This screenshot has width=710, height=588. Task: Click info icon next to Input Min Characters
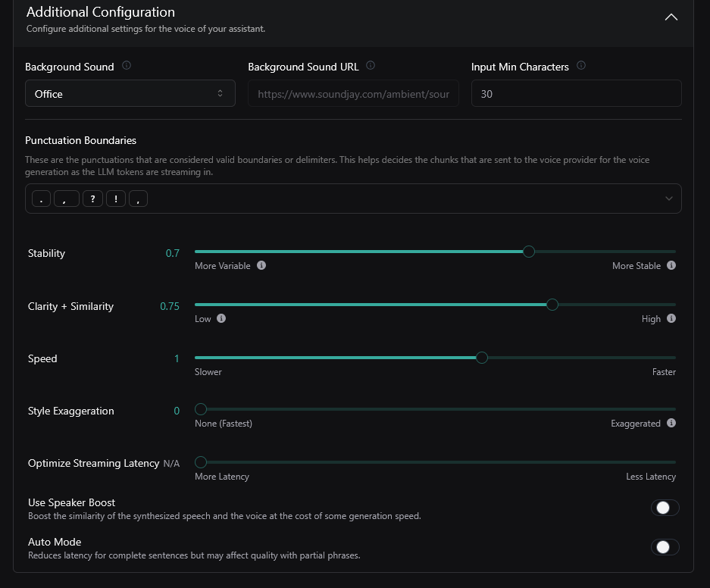581,66
